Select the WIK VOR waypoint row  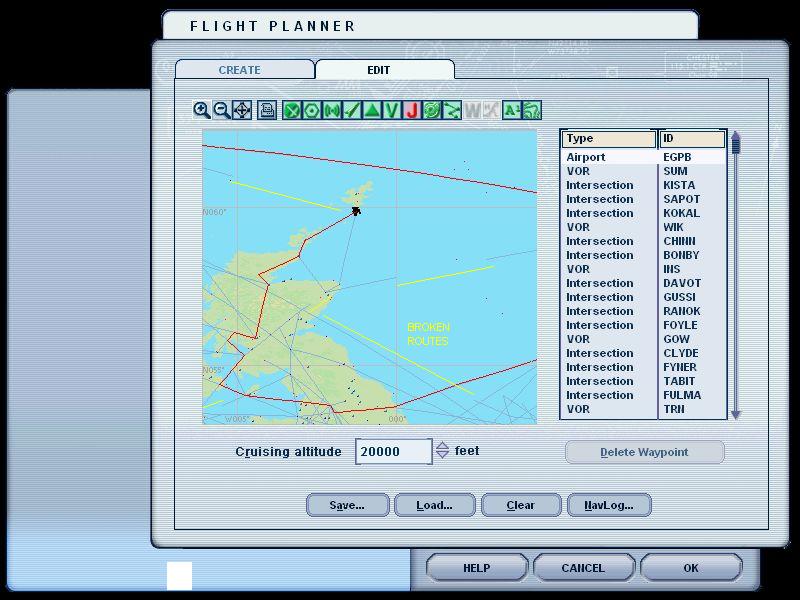click(x=640, y=227)
